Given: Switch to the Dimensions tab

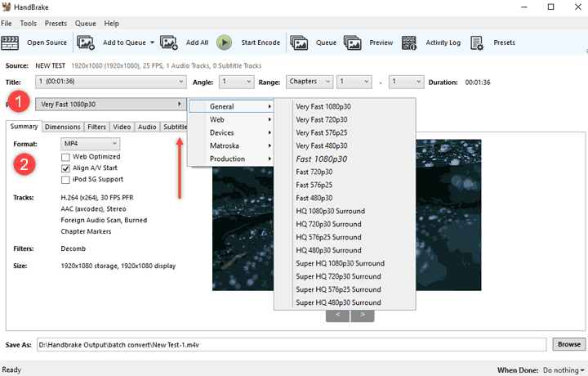Looking at the screenshot, I should pyautogui.click(x=63, y=127).
